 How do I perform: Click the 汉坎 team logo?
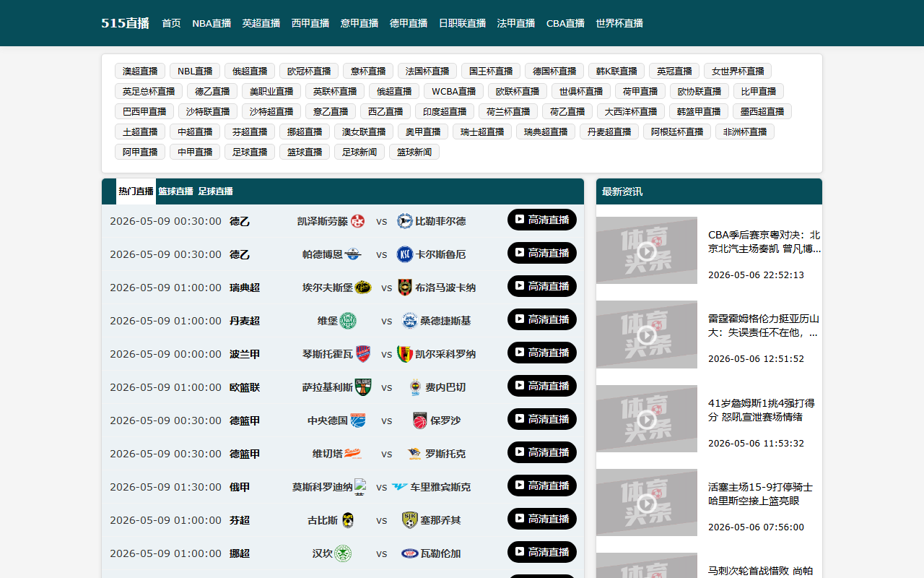click(343, 553)
